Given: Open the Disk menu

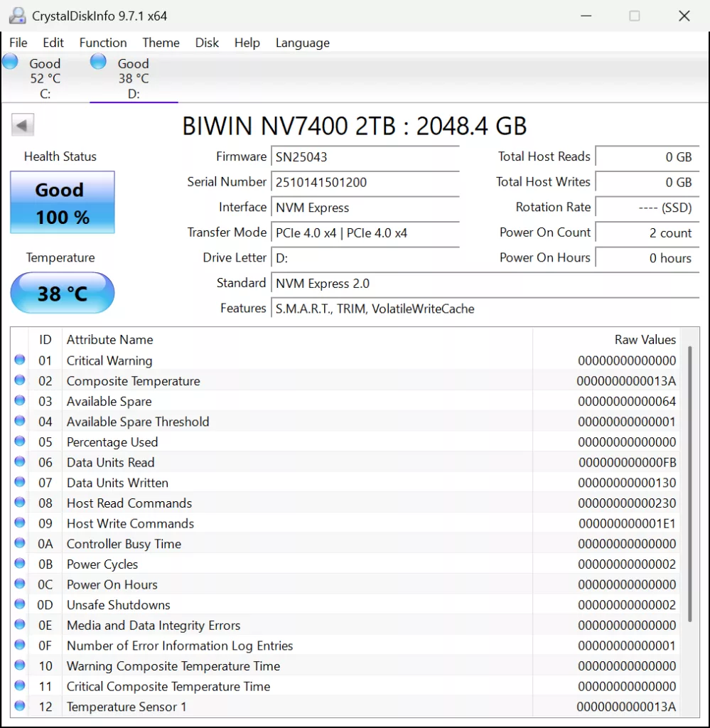Looking at the screenshot, I should (x=207, y=43).
